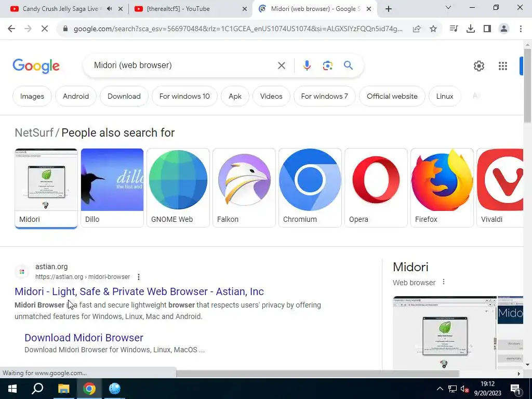Filter results by Videos

click(271, 96)
